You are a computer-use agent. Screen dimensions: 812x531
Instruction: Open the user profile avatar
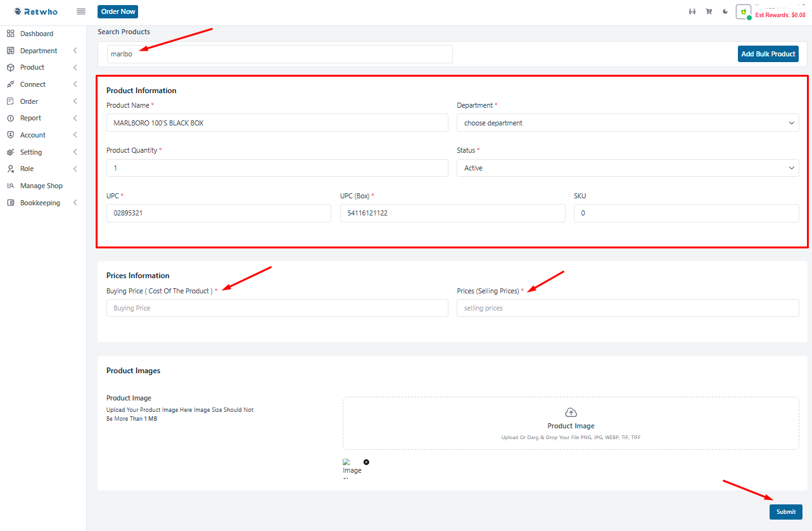tap(744, 12)
